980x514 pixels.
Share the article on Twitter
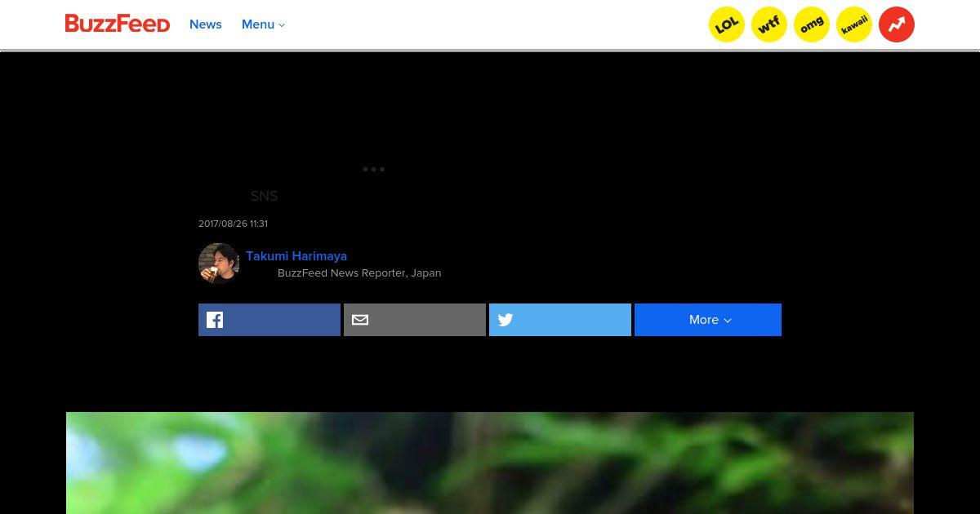[x=560, y=320]
